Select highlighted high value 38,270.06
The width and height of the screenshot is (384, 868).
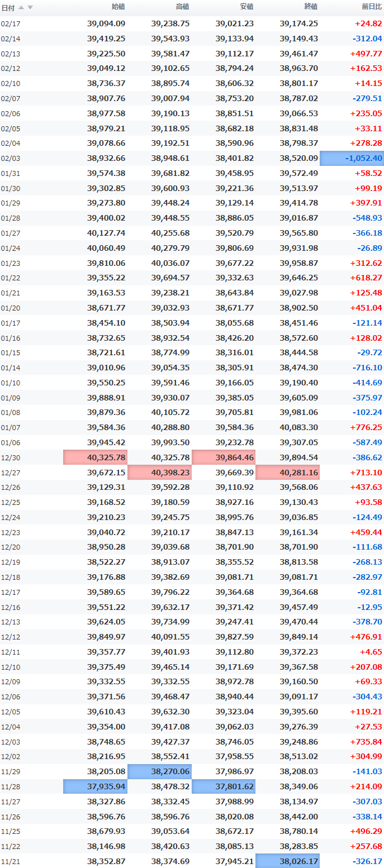(160, 771)
